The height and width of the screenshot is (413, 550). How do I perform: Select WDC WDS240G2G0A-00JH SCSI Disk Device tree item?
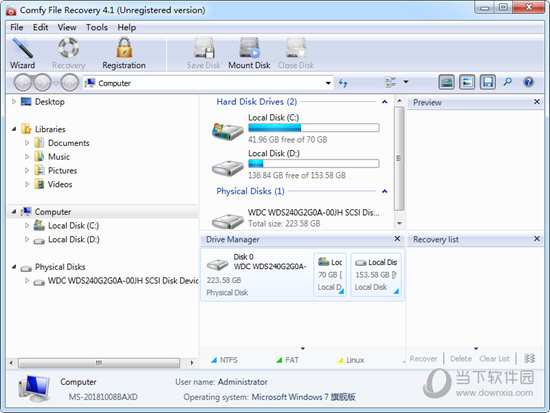[x=123, y=281]
